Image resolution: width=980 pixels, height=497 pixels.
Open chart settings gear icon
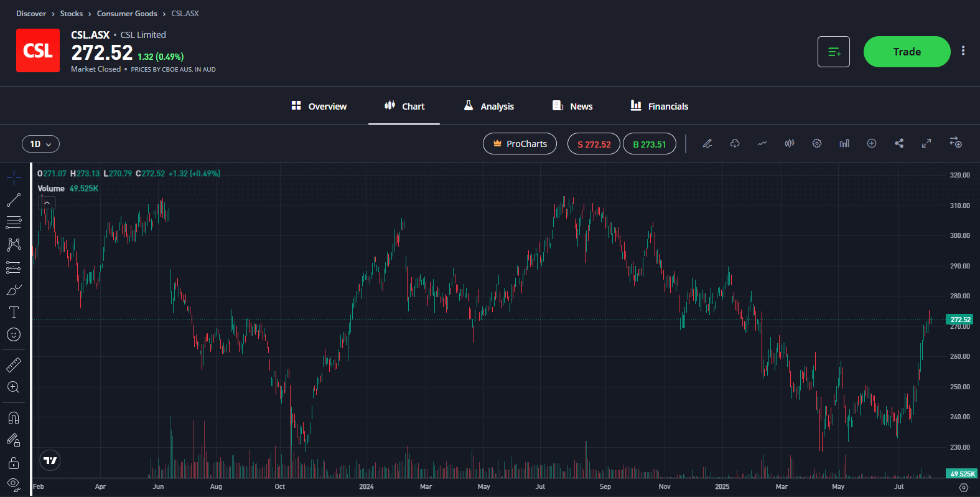(x=817, y=144)
